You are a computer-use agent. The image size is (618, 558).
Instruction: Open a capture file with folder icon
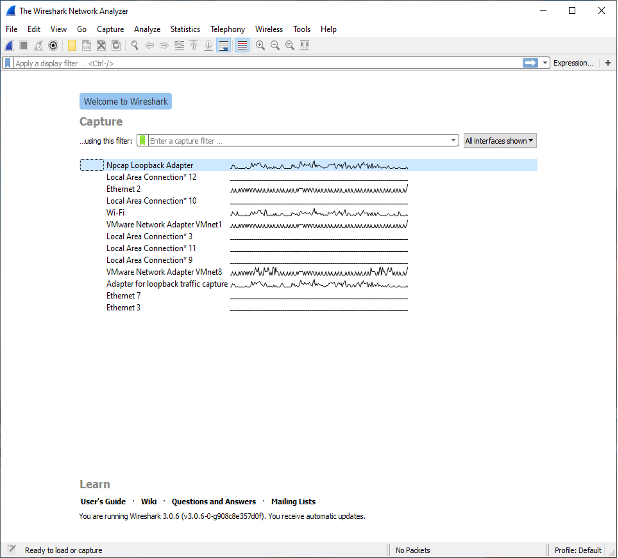point(72,46)
